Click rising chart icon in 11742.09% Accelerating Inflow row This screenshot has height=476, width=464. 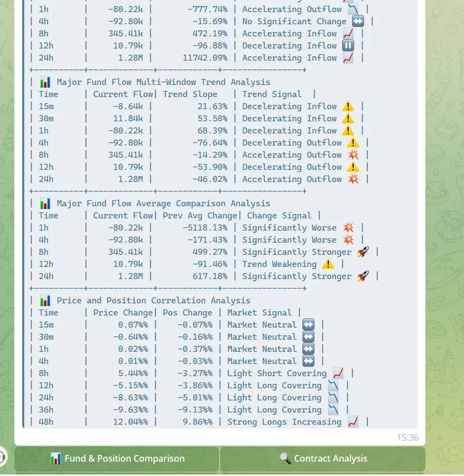[x=348, y=58]
